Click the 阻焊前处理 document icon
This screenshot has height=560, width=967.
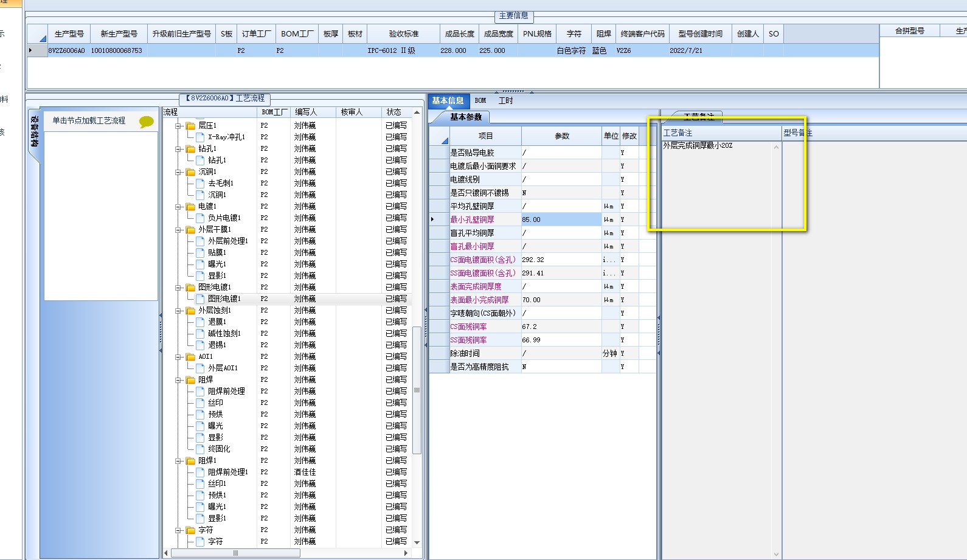(x=200, y=392)
